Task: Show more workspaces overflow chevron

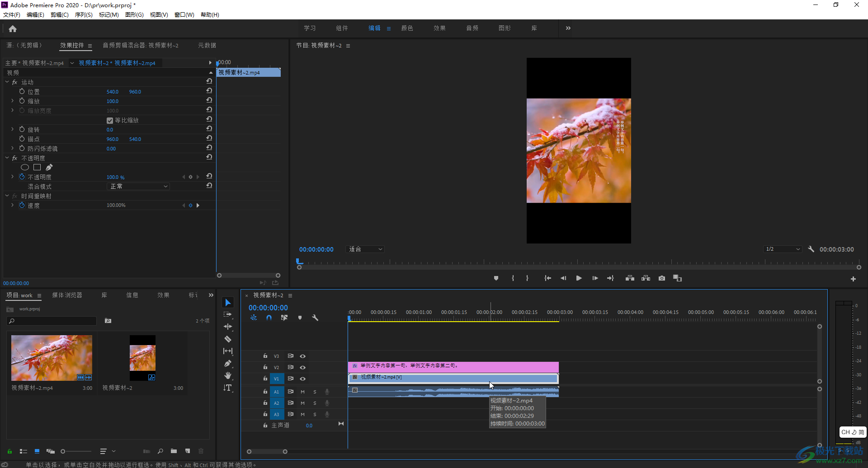Action: [x=568, y=28]
